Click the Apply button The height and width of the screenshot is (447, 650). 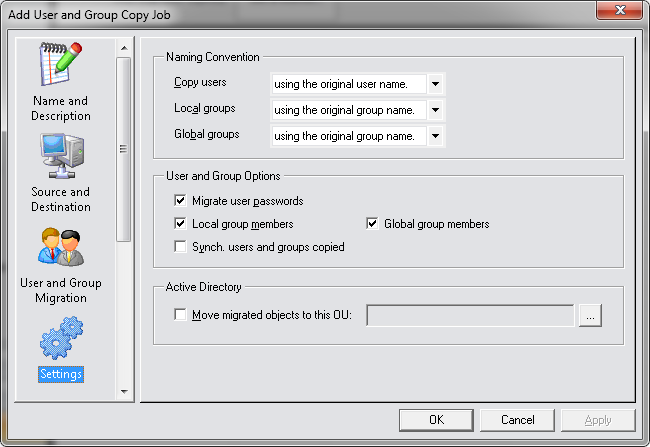click(x=598, y=420)
